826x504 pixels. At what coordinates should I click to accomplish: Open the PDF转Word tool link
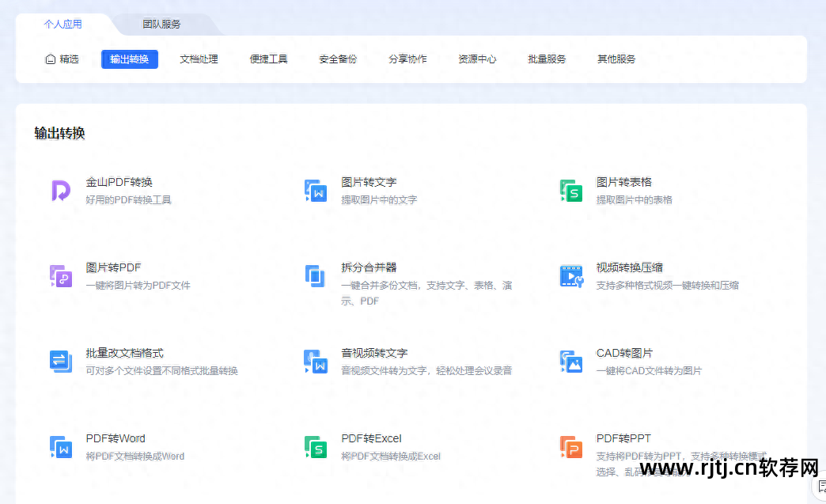[116, 438]
